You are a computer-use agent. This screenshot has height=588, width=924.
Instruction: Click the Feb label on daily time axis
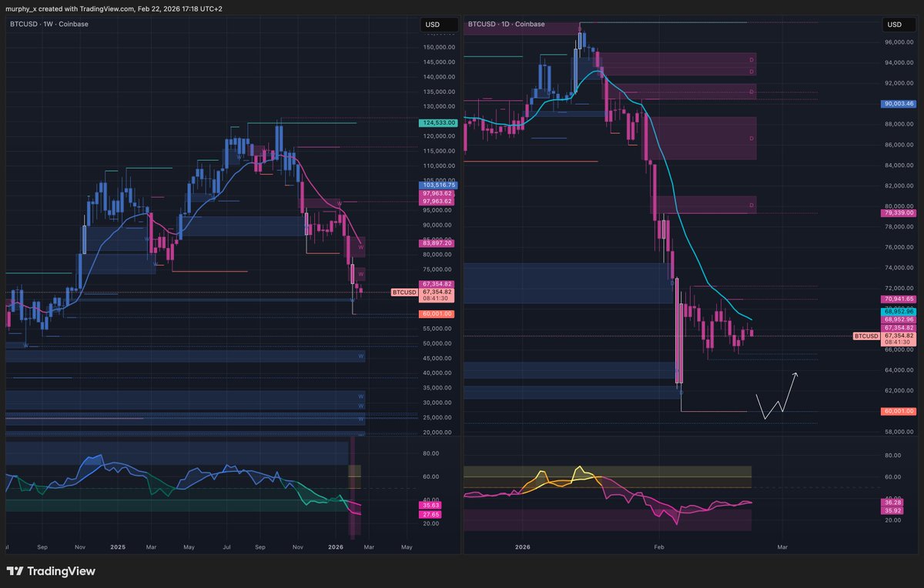click(658, 546)
